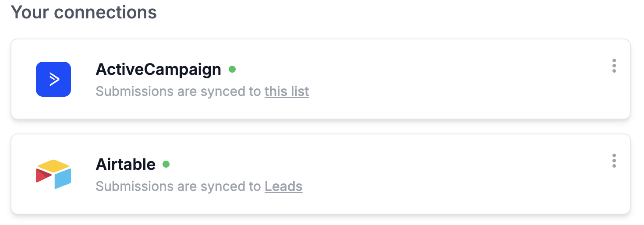The height and width of the screenshot is (225, 644).
Task: Select the ActiveCampaign connection title
Action: click(158, 69)
